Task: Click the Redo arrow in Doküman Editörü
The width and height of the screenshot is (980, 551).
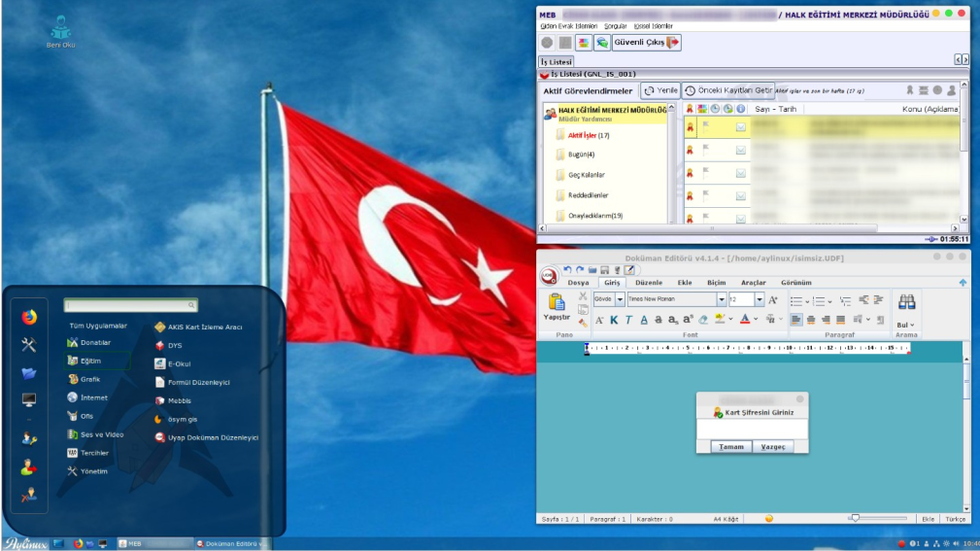Action: point(580,269)
